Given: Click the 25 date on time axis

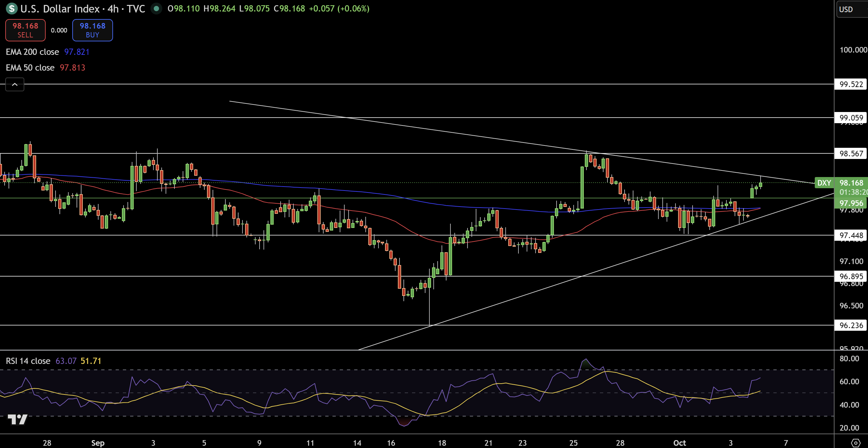Looking at the screenshot, I should [574, 443].
